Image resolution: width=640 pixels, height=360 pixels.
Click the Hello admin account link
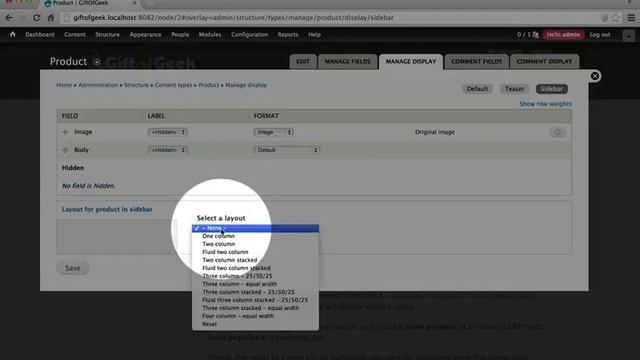(563, 35)
